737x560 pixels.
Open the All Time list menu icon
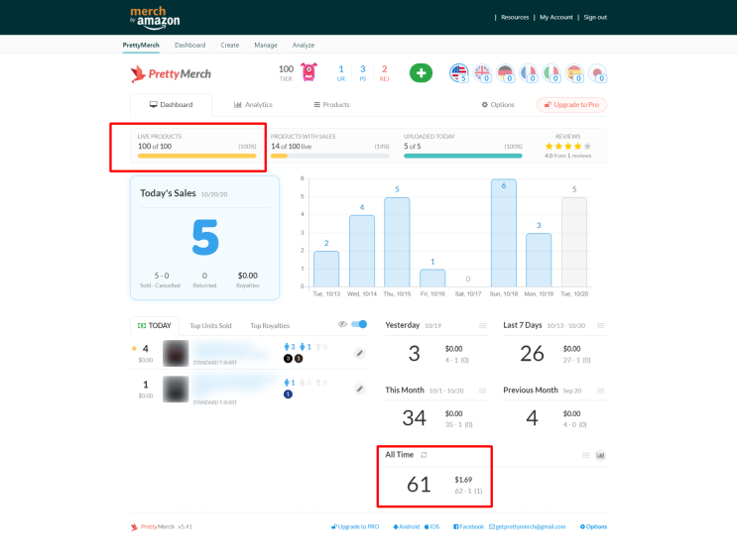coord(585,455)
